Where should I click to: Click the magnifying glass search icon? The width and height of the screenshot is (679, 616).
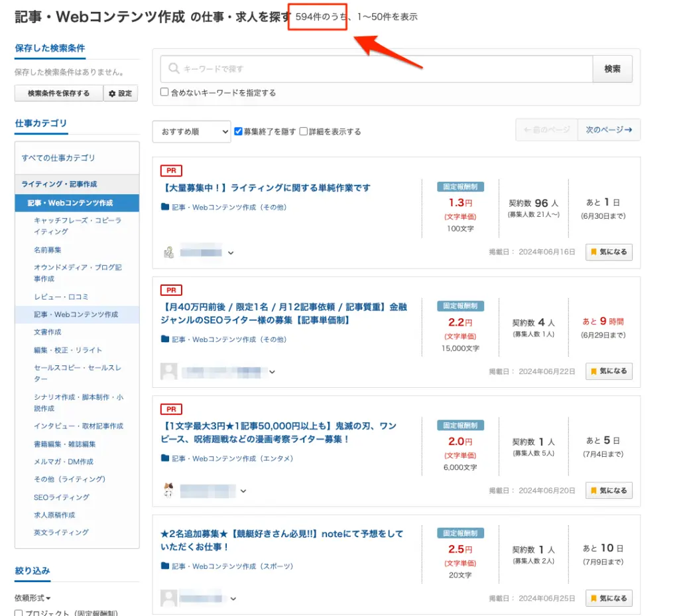tap(174, 68)
